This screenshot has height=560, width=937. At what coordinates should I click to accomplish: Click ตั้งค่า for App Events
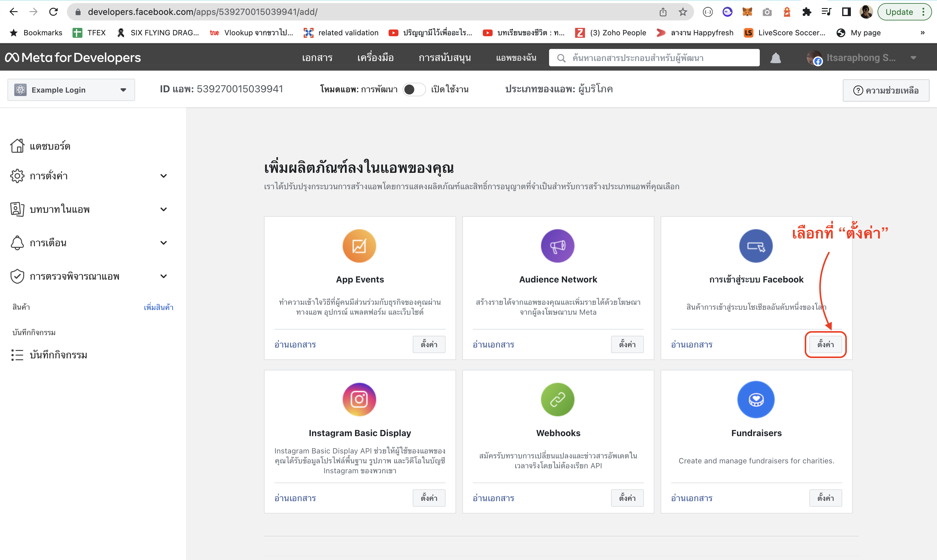click(x=429, y=344)
